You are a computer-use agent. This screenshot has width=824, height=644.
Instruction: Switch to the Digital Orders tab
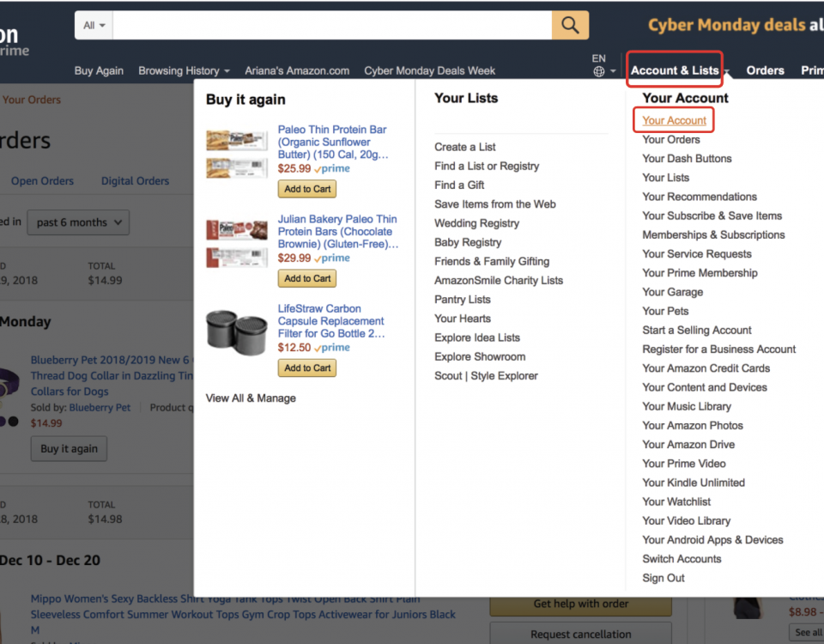tap(135, 181)
